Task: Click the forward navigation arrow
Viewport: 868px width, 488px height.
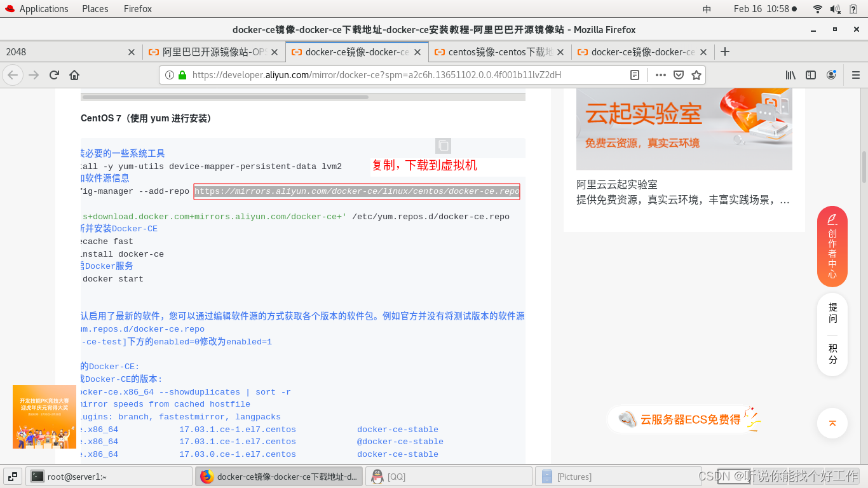Action: [34, 75]
